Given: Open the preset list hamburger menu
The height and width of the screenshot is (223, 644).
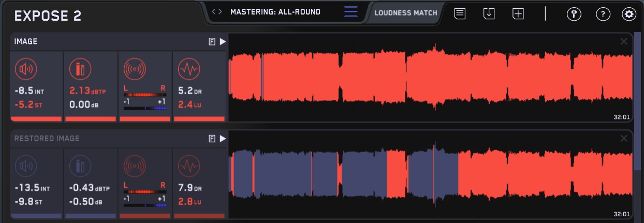Looking at the screenshot, I should point(350,12).
